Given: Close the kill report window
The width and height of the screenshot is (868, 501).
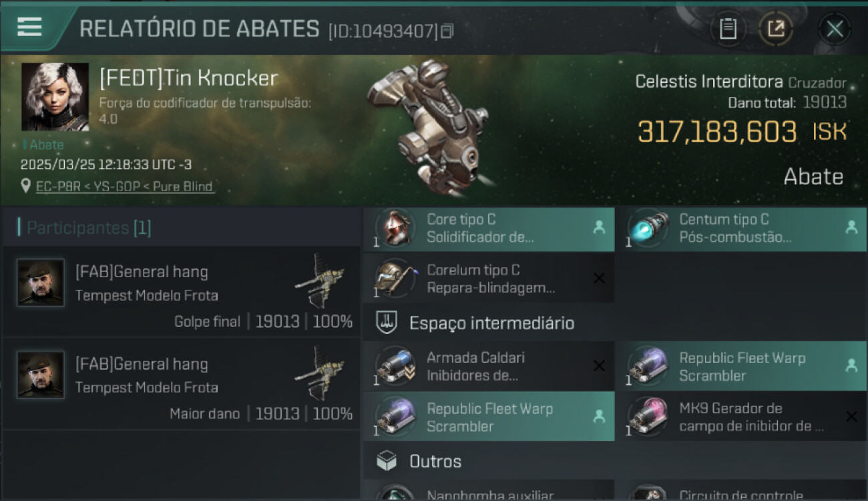Looking at the screenshot, I should pos(835,29).
